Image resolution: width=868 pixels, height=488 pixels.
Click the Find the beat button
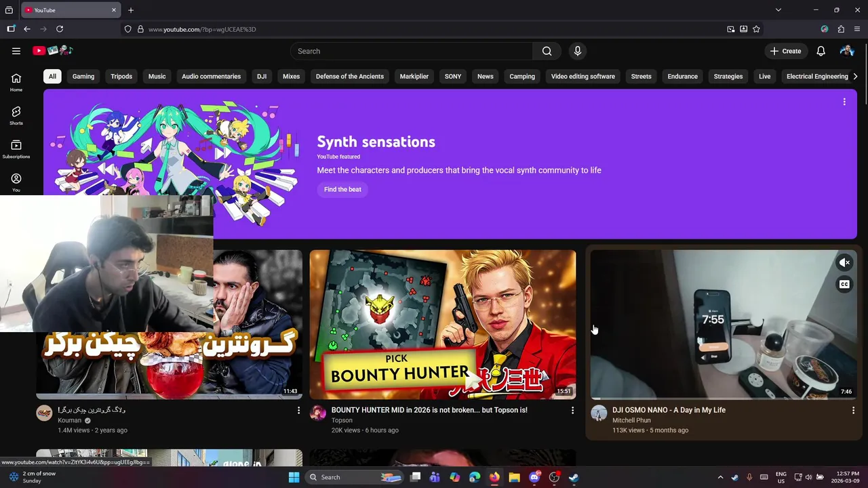point(342,190)
